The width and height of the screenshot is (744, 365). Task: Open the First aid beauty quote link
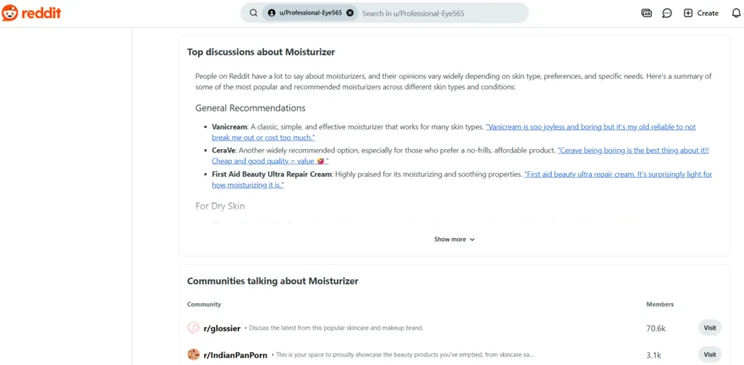pyautogui.click(x=462, y=179)
